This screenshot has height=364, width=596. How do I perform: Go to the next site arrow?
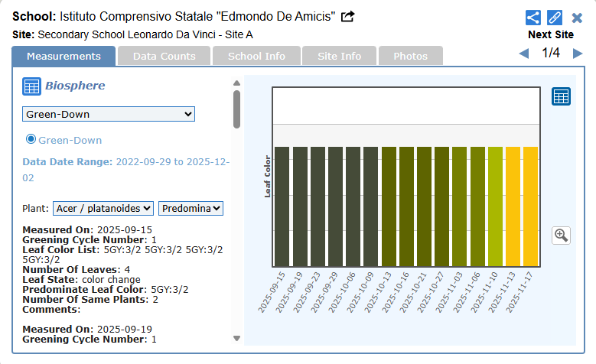click(x=578, y=54)
